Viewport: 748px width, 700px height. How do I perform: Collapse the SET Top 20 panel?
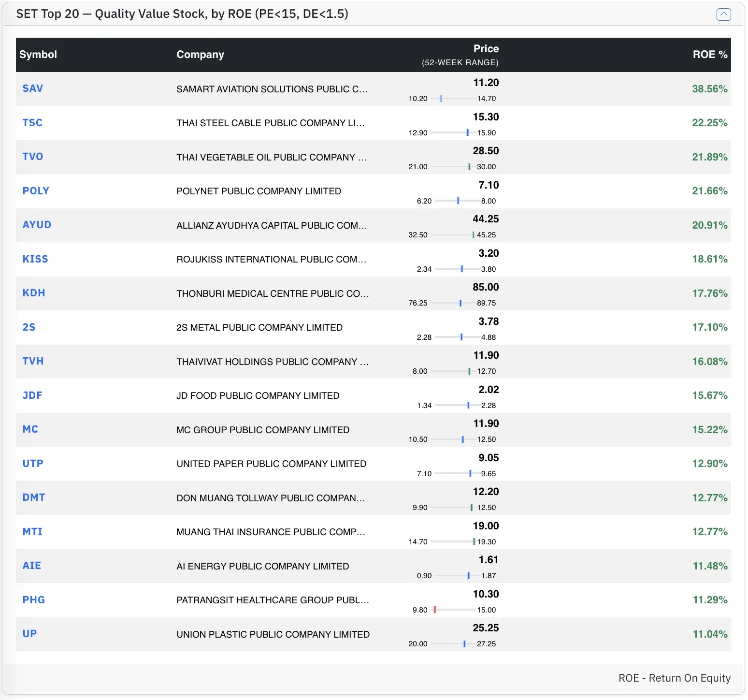(723, 15)
